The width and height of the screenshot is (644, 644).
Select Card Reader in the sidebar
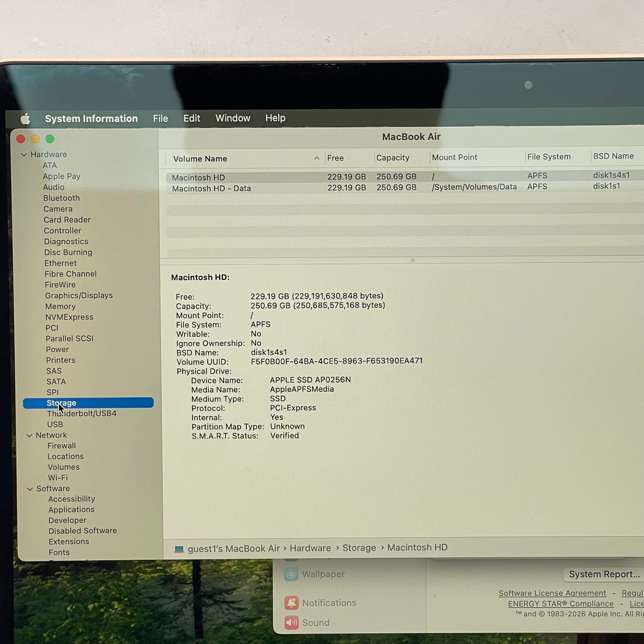click(x=67, y=220)
